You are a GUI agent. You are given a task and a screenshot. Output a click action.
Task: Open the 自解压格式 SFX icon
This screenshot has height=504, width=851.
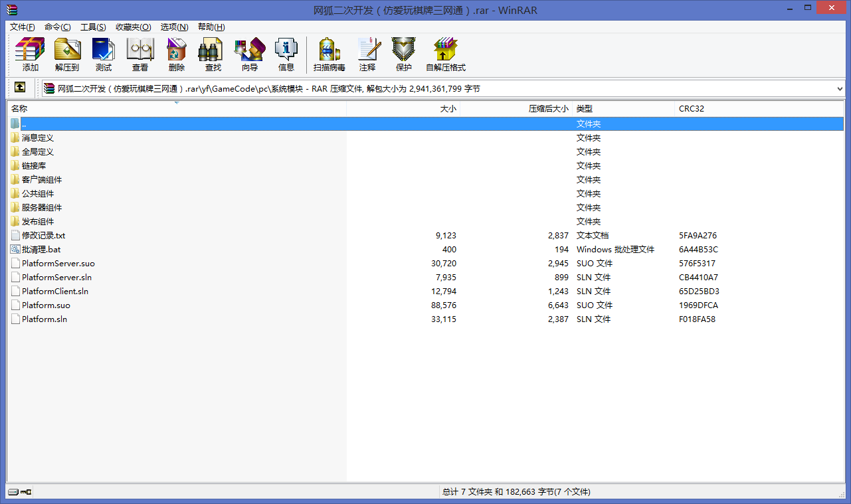(445, 54)
